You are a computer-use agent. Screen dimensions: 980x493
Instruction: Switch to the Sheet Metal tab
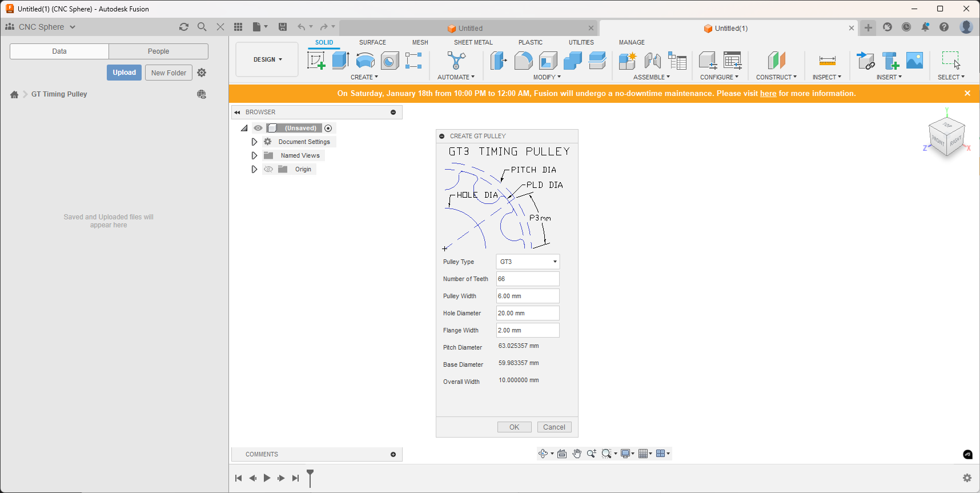[x=473, y=42]
